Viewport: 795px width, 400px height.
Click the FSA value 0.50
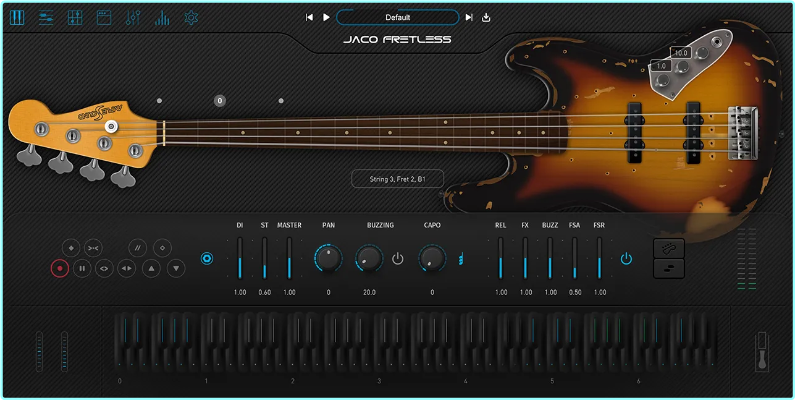(575, 293)
